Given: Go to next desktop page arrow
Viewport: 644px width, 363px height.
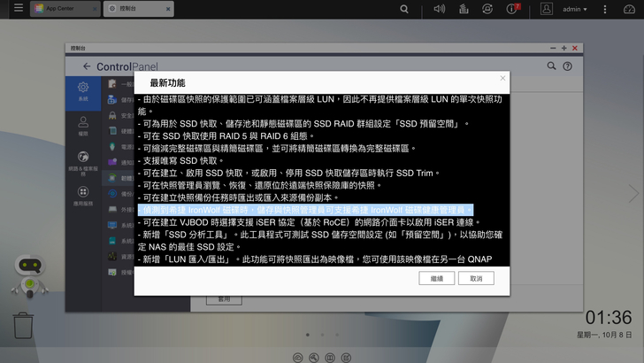Looking at the screenshot, I should 633,194.
